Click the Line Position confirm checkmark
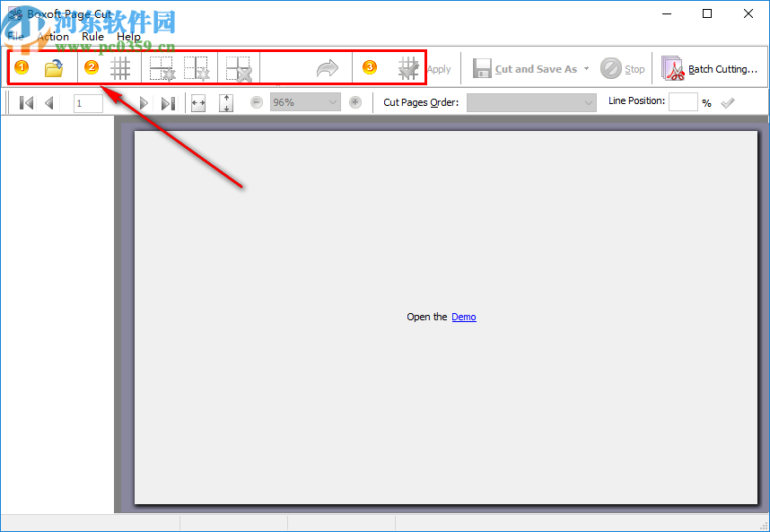 (x=727, y=101)
